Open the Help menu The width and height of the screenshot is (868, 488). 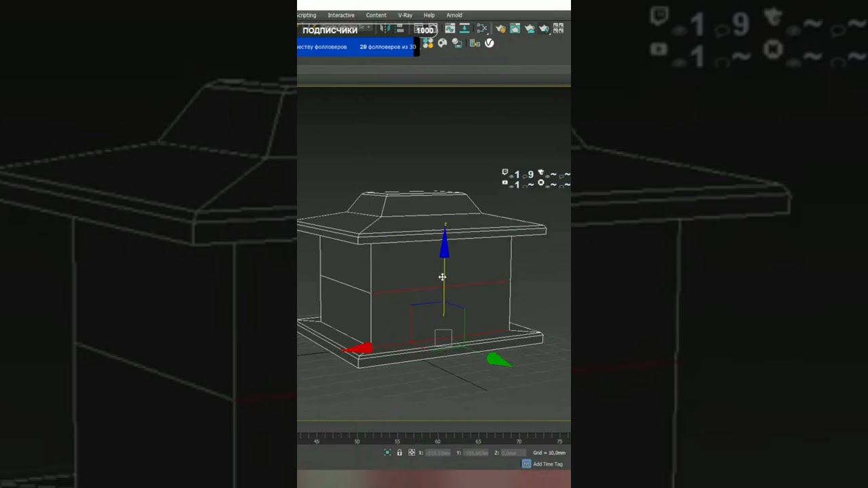click(429, 15)
